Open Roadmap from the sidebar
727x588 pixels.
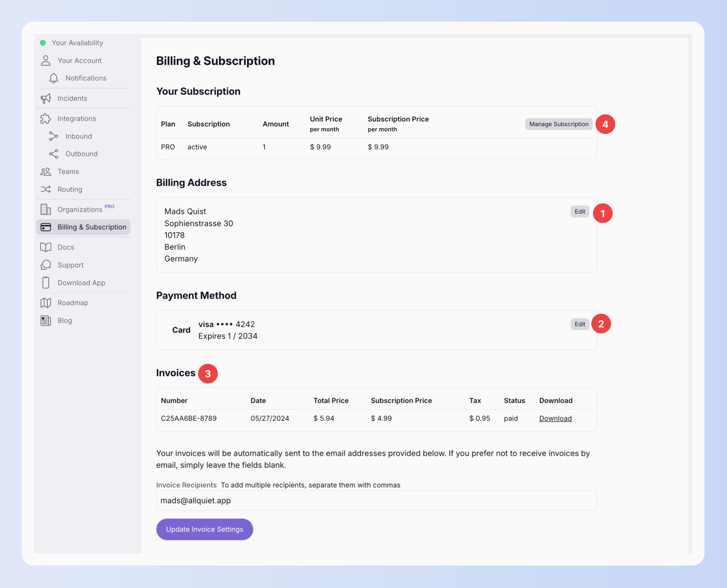point(73,303)
